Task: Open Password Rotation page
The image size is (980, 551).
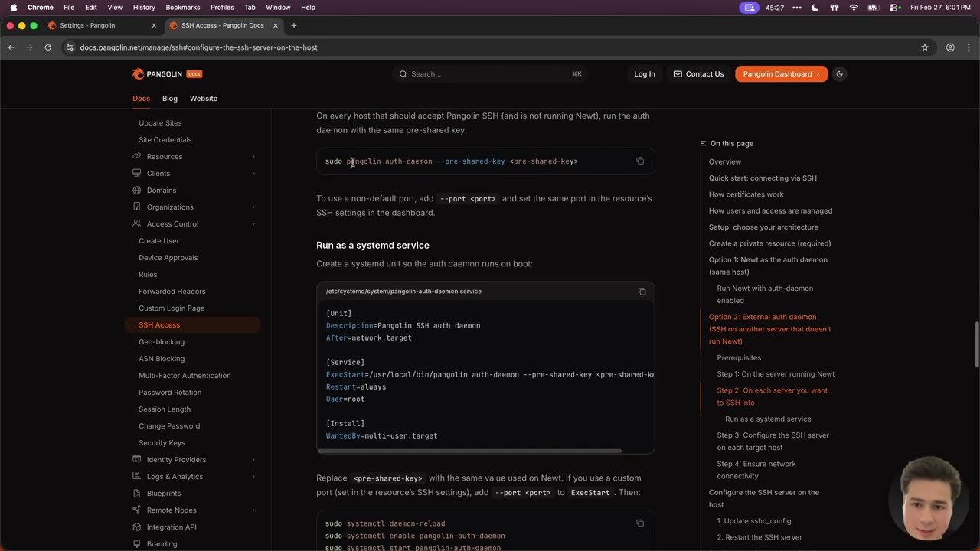Action: click(170, 393)
